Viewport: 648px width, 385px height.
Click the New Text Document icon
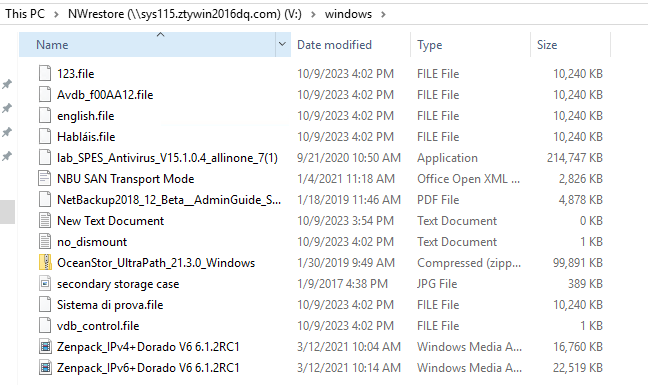[45, 221]
